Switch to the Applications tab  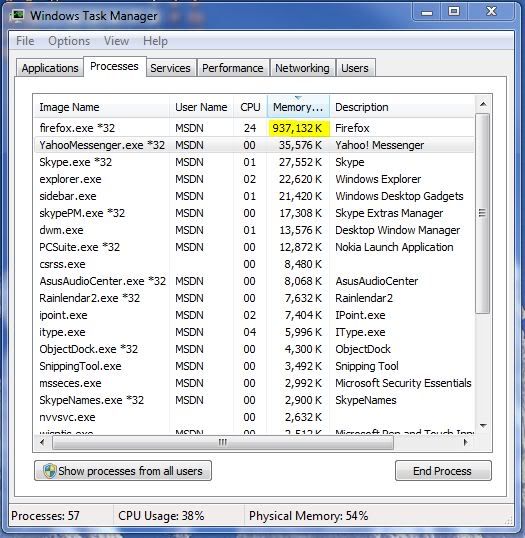[x=50, y=68]
